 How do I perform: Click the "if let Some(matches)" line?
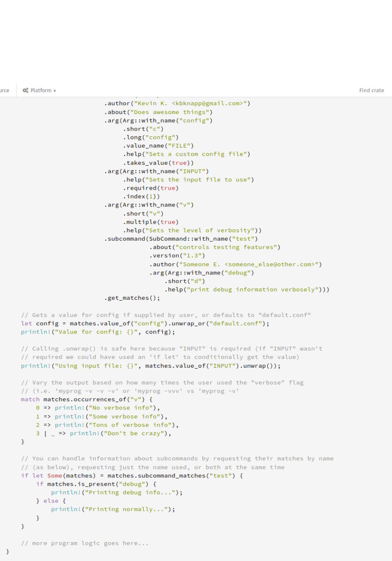pos(132,476)
